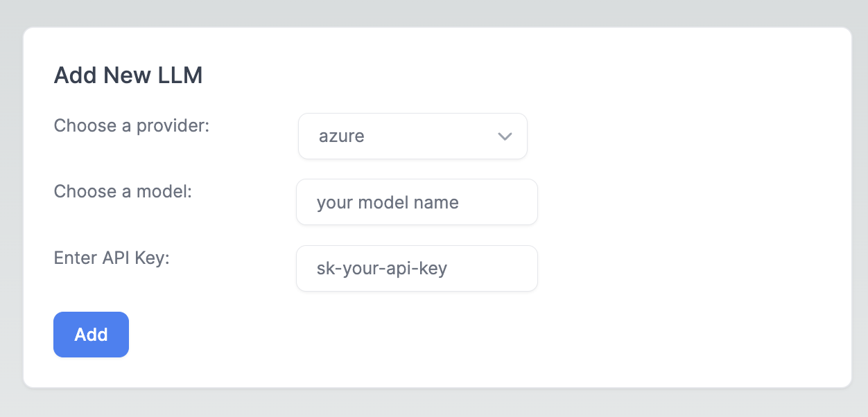Select the text field beside 'Enter API Key:'
The height and width of the screenshot is (417, 868).
point(417,268)
